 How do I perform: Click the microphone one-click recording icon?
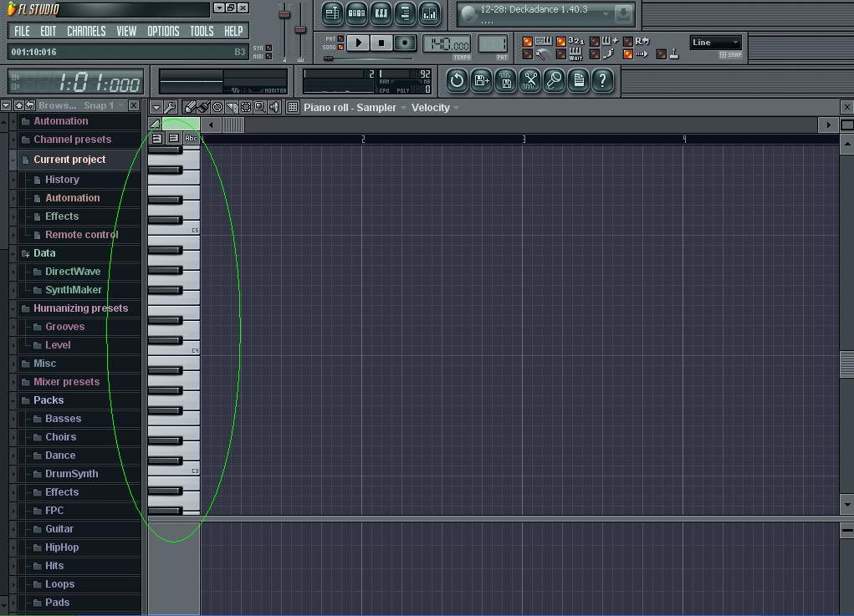[x=555, y=80]
